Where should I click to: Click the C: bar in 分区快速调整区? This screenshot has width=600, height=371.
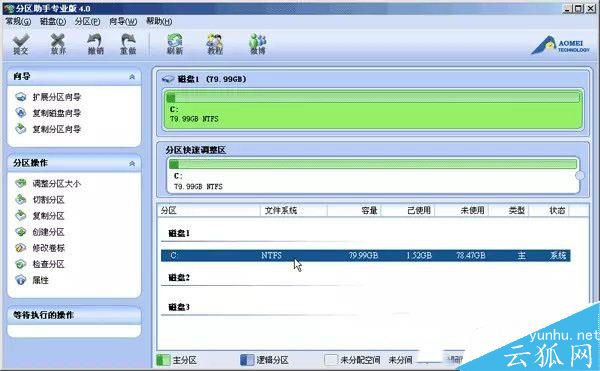coord(373,176)
